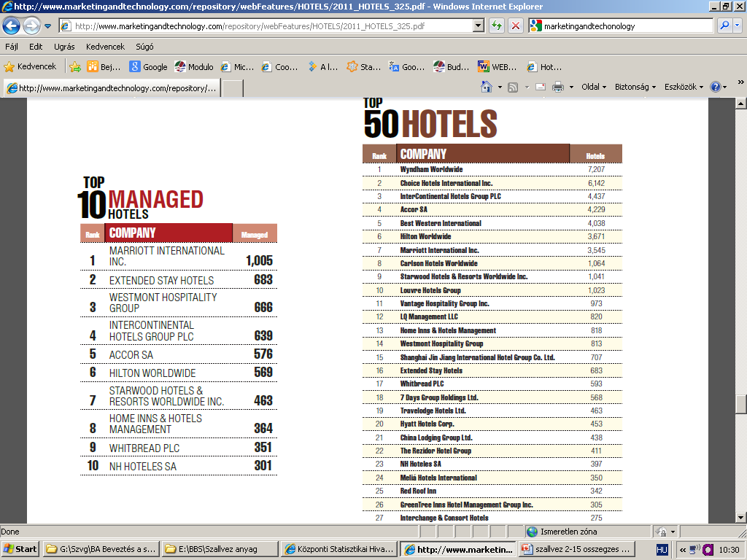Image resolution: width=747 pixels, height=560 pixels.
Task: Click the magnifier Search button
Action: pos(724,26)
